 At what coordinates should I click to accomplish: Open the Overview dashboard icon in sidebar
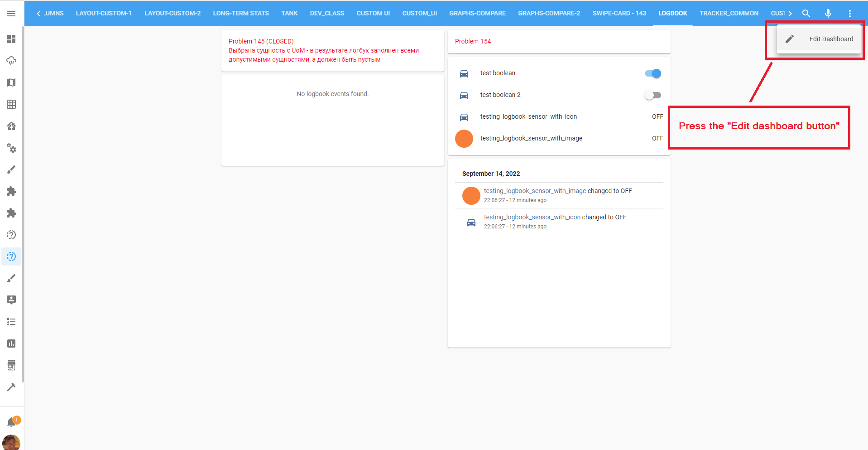tap(11, 39)
